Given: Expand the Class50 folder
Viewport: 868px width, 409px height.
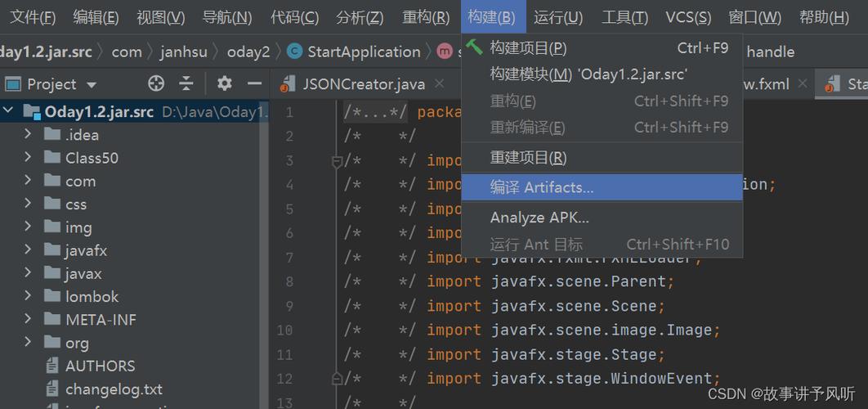Looking at the screenshot, I should click(x=28, y=157).
